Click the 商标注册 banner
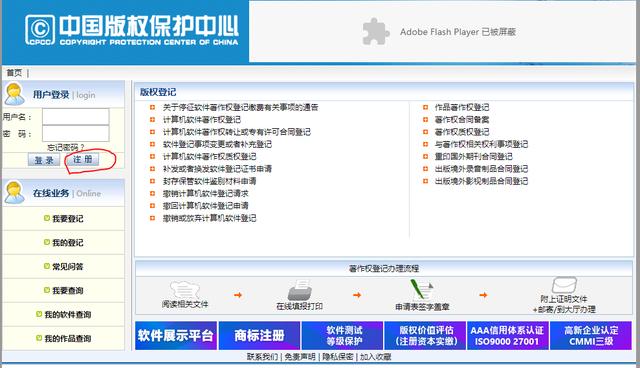640x368 pixels. [259, 335]
